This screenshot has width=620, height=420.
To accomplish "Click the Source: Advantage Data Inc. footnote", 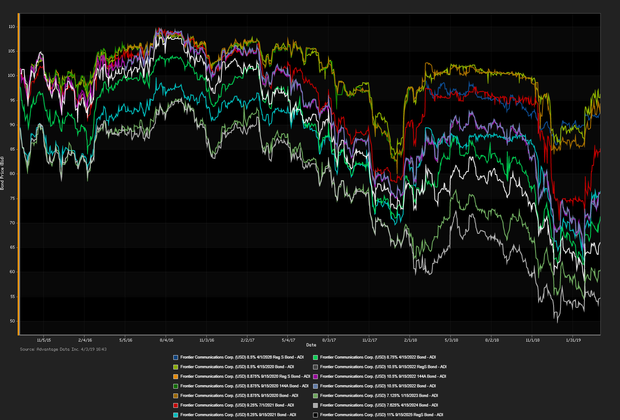I will click(63, 350).
